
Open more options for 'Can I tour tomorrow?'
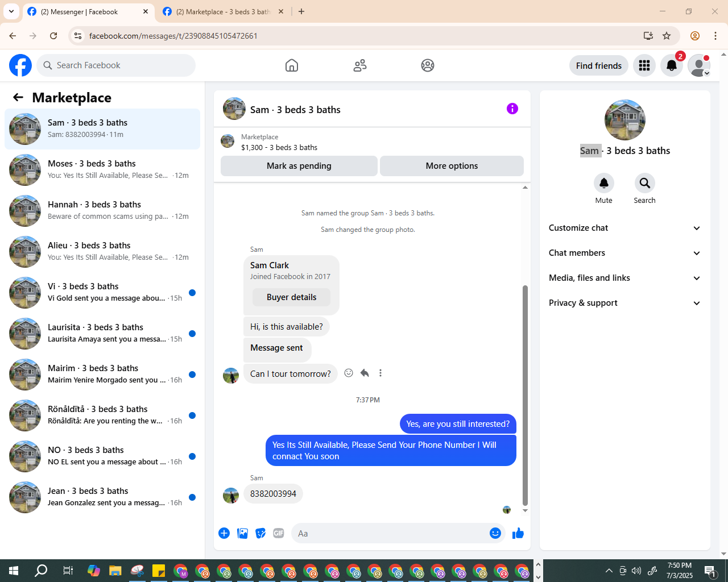coord(380,373)
